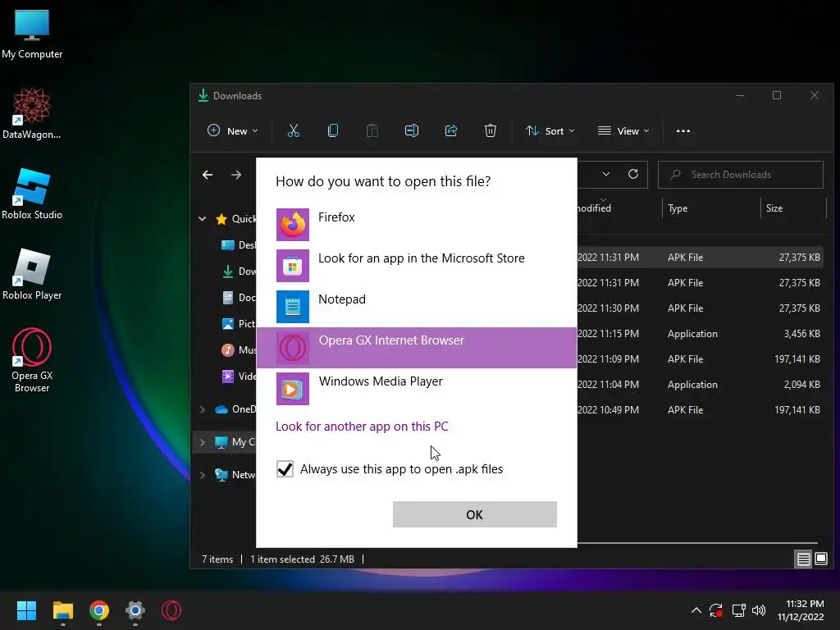Image resolution: width=840 pixels, height=630 pixels.
Task: Collapse the Quick access tree node
Action: (x=203, y=218)
